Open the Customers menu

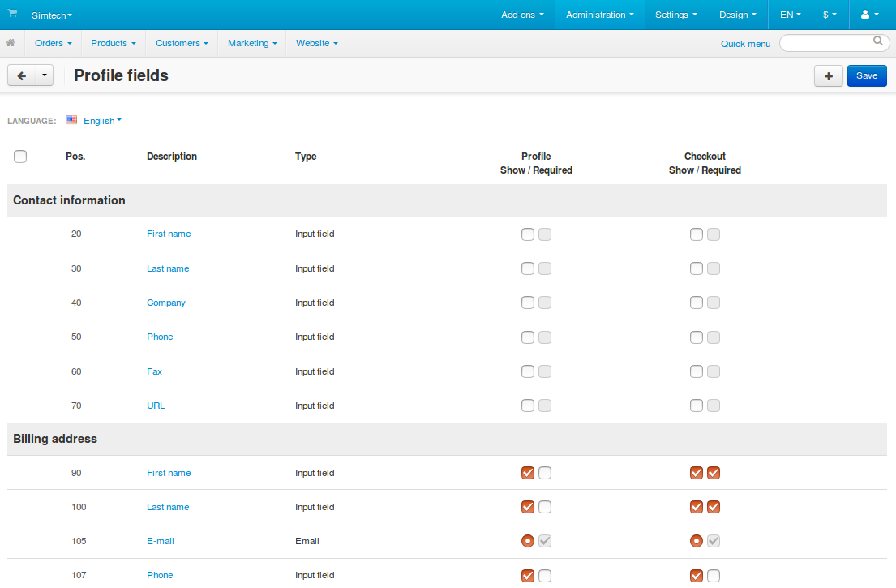point(182,44)
